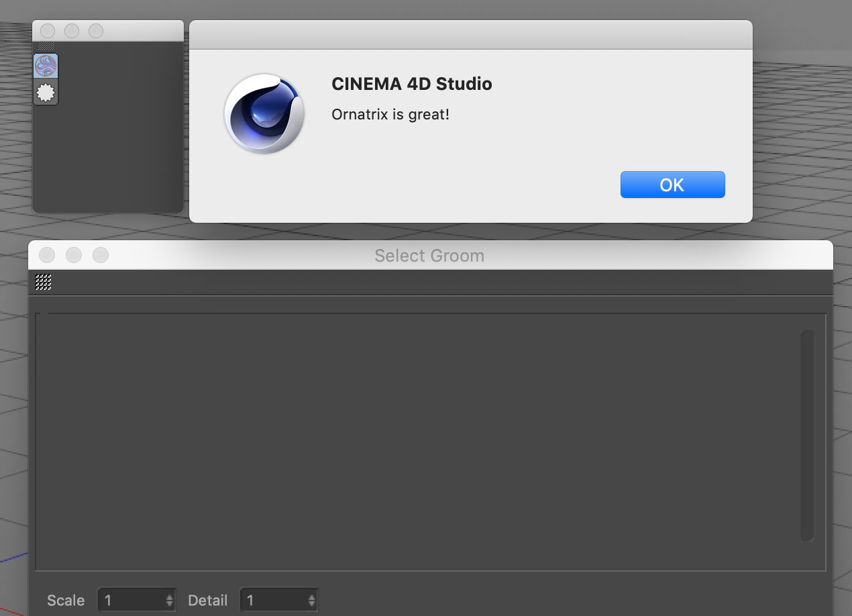Click the Scale value input field
This screenshot has width=852, height=616.
click(x=130, y=600)
